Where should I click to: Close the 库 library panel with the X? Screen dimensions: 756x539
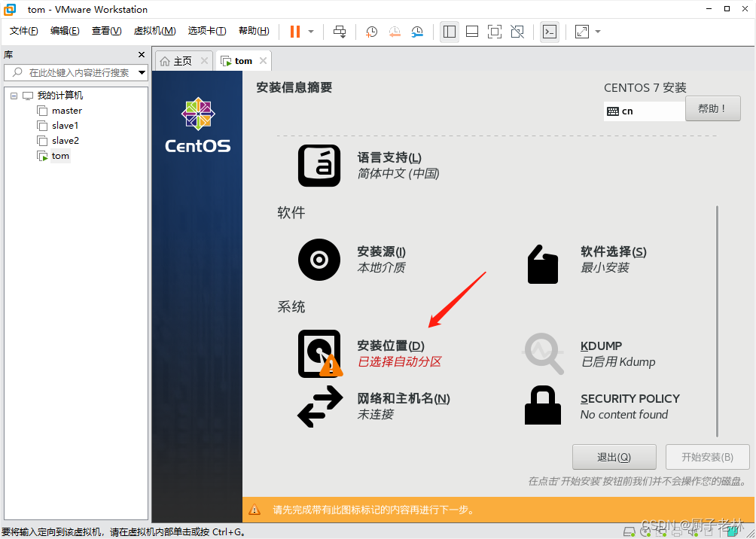click(x=142, y=55)
